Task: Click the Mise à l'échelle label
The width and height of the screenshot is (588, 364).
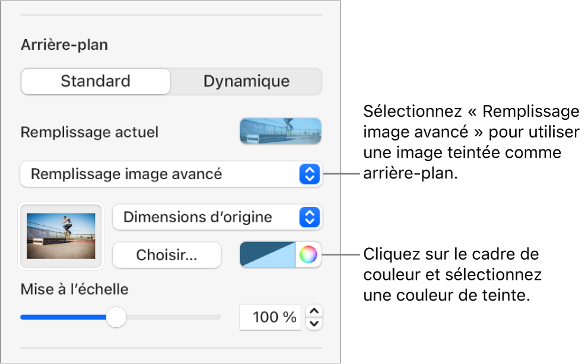Action: tap(74, 289)
